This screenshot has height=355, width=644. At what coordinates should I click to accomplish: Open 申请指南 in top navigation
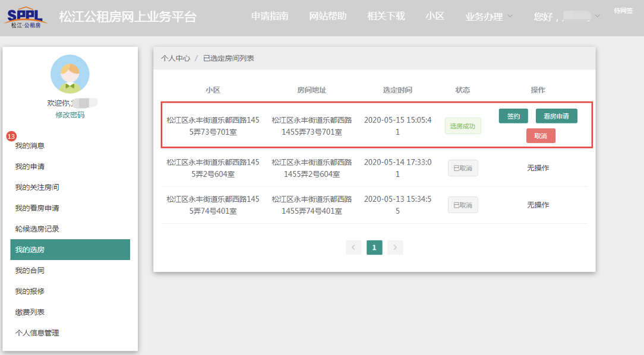coord(270,16)
